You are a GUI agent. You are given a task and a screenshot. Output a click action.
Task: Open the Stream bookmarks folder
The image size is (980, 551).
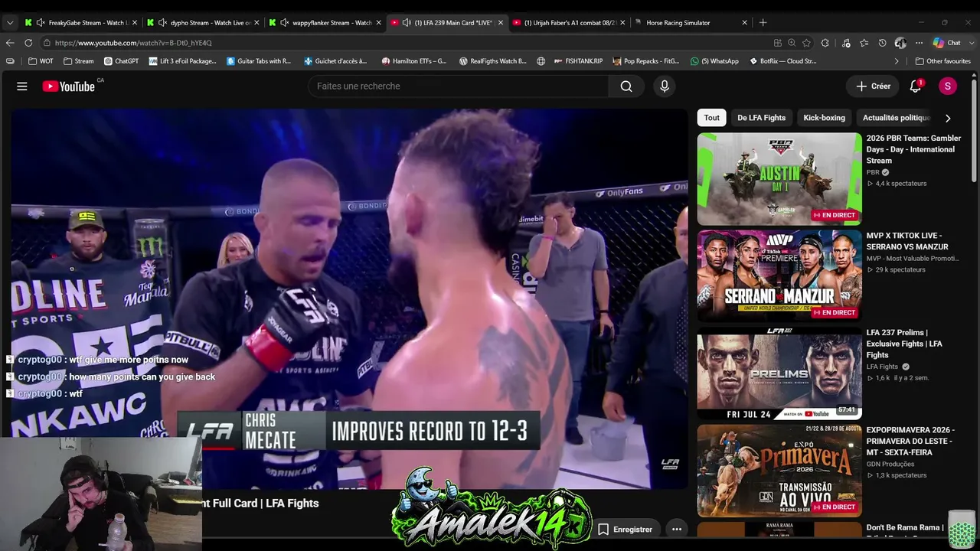[79, 61]
